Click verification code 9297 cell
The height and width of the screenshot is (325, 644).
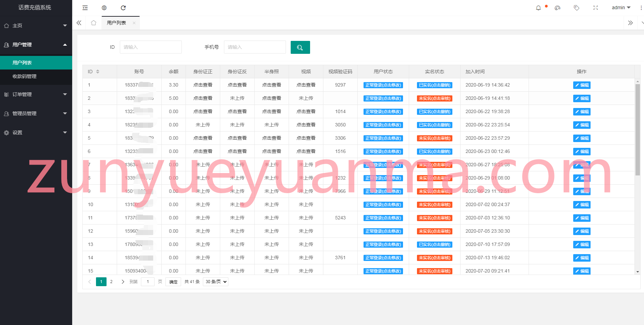point(340,85)
